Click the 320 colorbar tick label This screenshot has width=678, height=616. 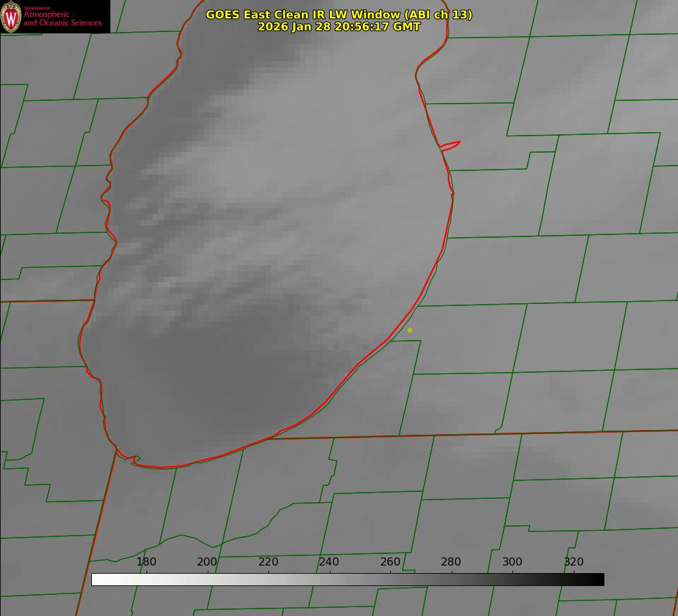point(574,562)
